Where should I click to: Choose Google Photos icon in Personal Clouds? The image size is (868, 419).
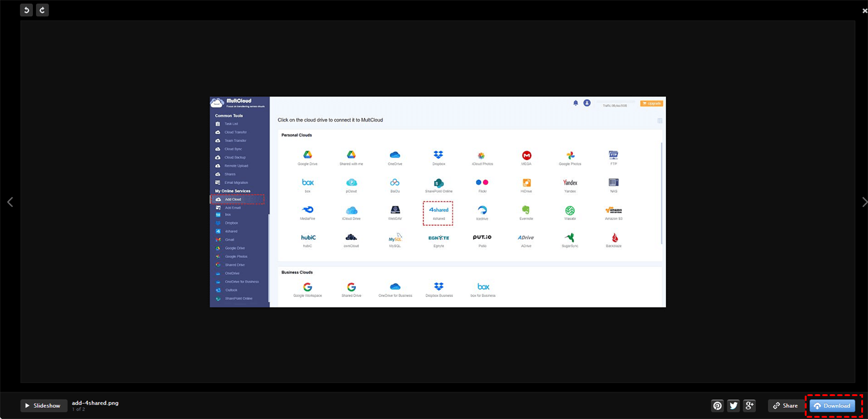pos(570,155)
